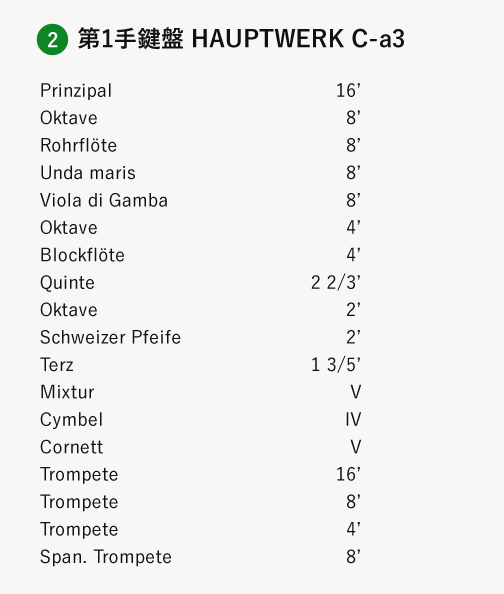Select the Prinzipal 16' stop
This screenshot has width=504, height=594.
pyautogui.click(x=200, y=91)
